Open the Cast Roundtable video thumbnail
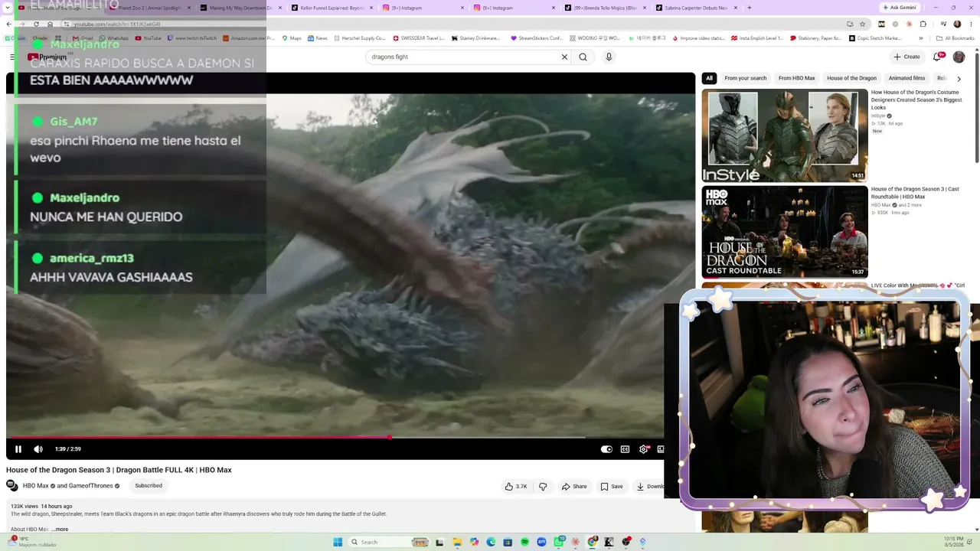Viewport: 980px width, 551px height. coord(785,232)
